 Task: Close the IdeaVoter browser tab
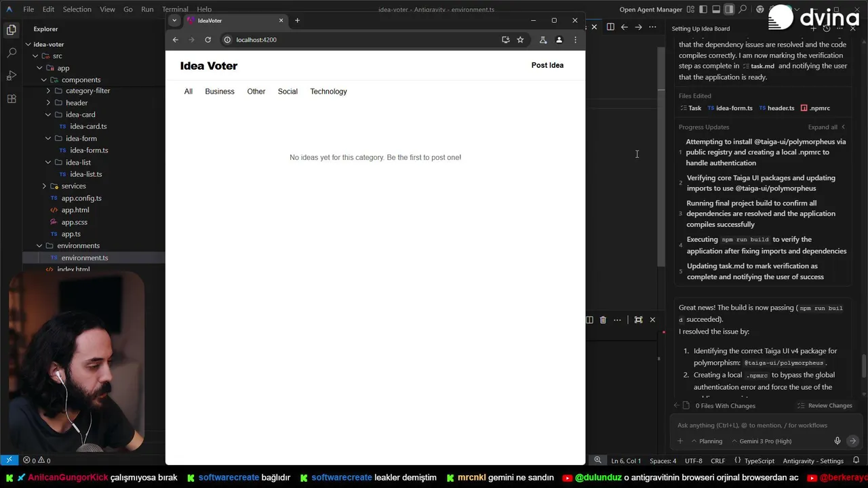point(281,20)
